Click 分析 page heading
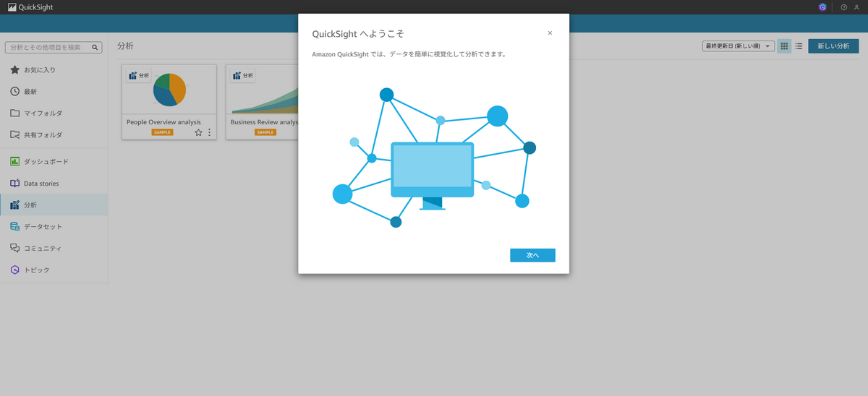868x396 pixels. click(125, 46)
